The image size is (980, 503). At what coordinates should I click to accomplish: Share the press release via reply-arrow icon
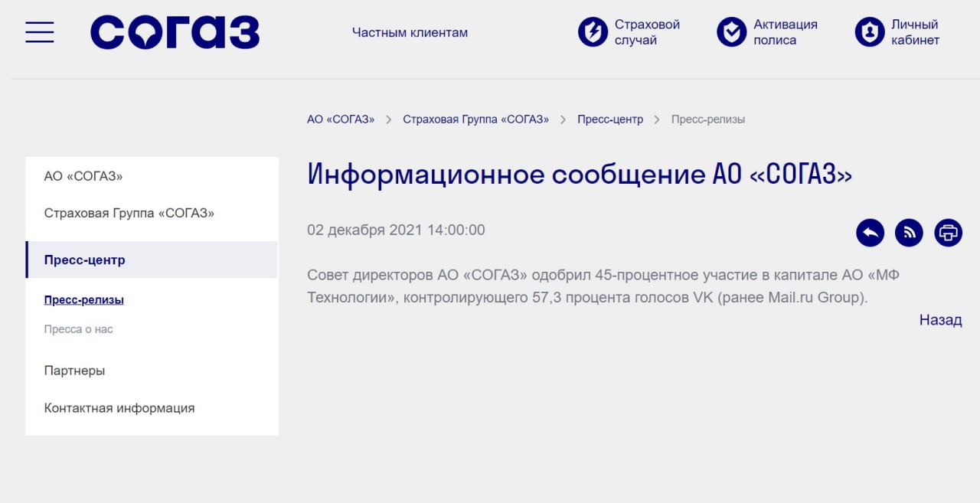pos(870,233)
